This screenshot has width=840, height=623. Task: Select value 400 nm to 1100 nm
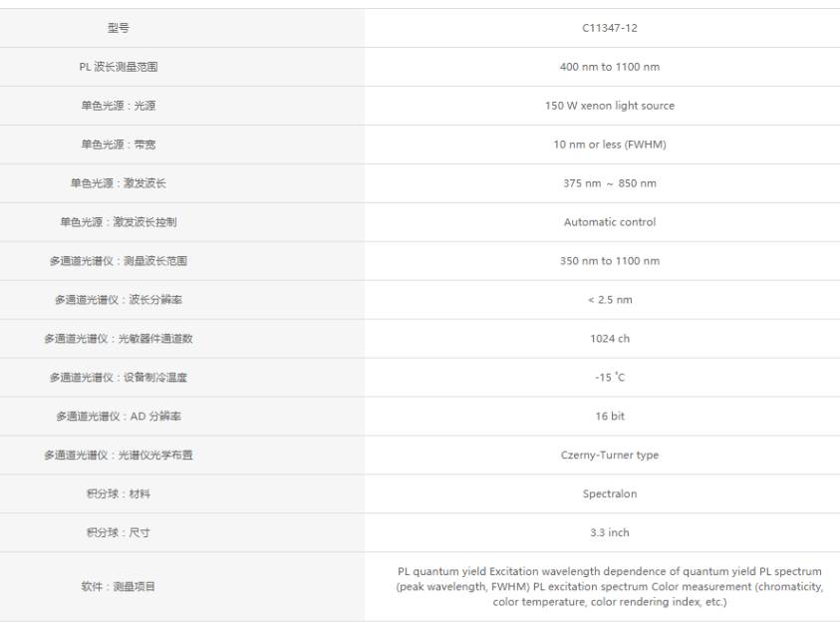tap(610, 67)
